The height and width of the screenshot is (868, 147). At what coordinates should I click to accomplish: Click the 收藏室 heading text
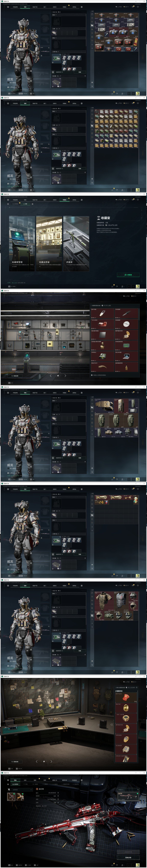pyautogui.click(x=105, y=218)
